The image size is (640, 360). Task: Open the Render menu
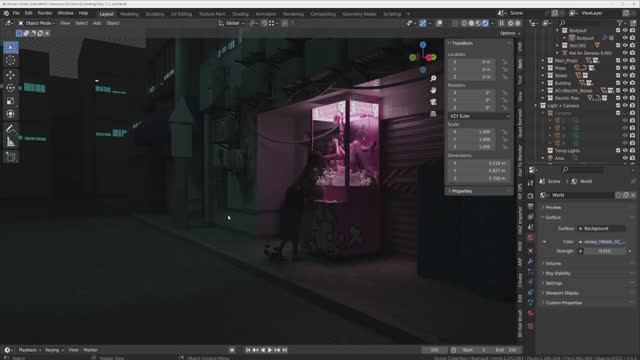tap(44, 13)
